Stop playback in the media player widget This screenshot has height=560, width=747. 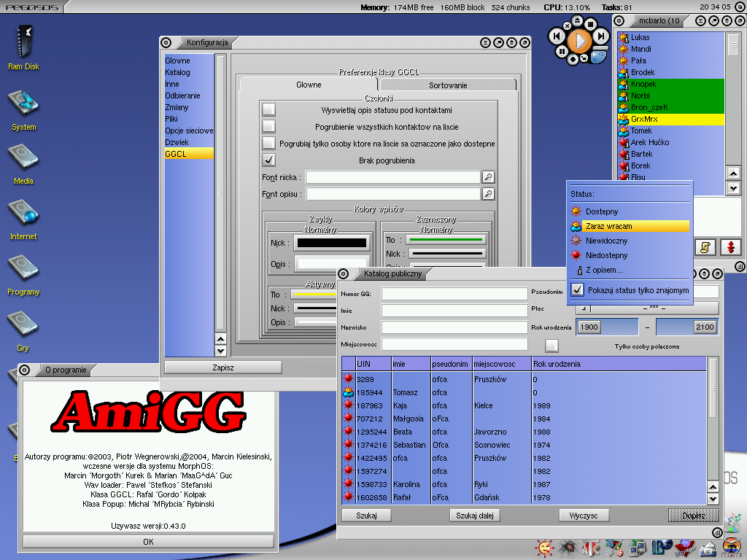[x=590, y=24]
